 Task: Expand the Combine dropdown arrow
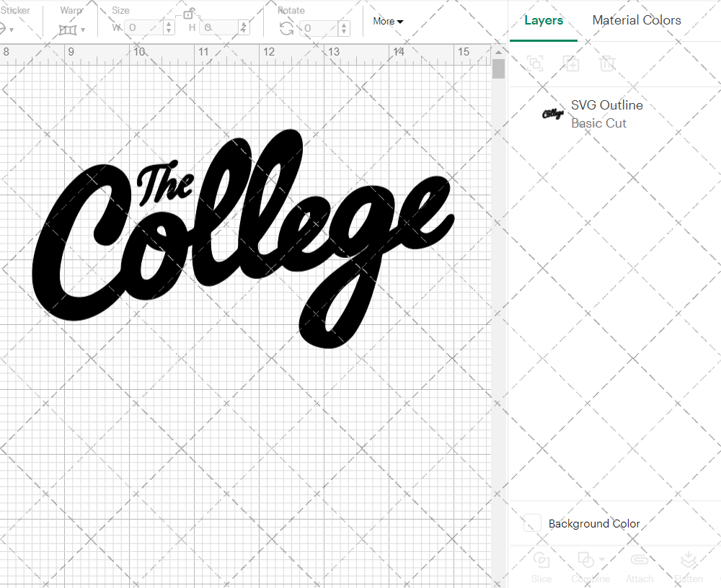pyautogui.click(x=602, y=559)
